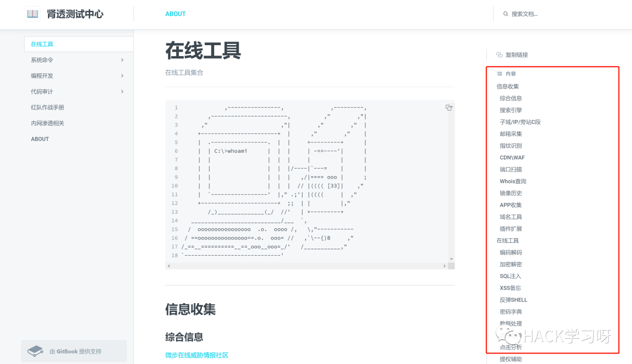This screenshot has height=364, width=632.
Task: Open ABOUT in the top navigation
Action: (175, 13)
